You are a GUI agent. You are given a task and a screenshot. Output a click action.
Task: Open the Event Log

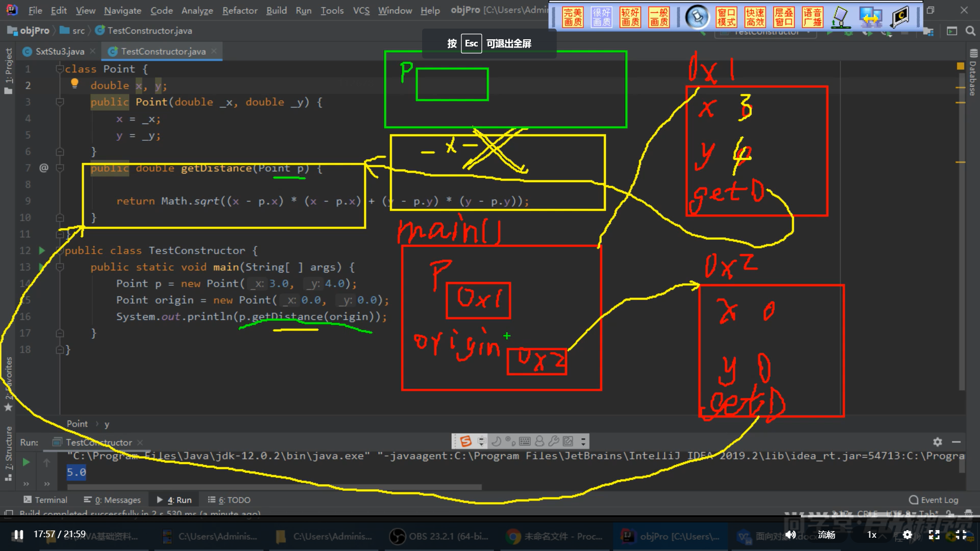click(x=934, y=500)
